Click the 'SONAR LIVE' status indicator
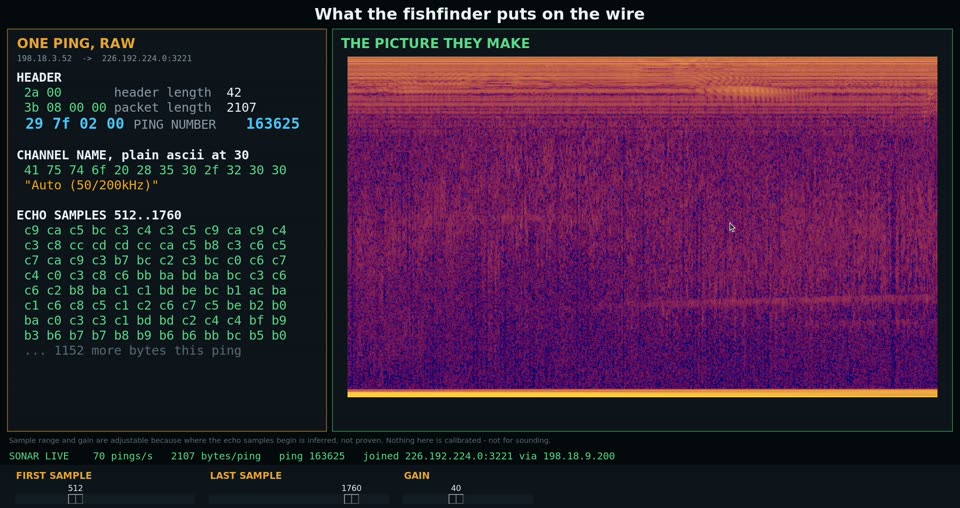This screenshot has height=508, width=960. (x=39, y=456)
